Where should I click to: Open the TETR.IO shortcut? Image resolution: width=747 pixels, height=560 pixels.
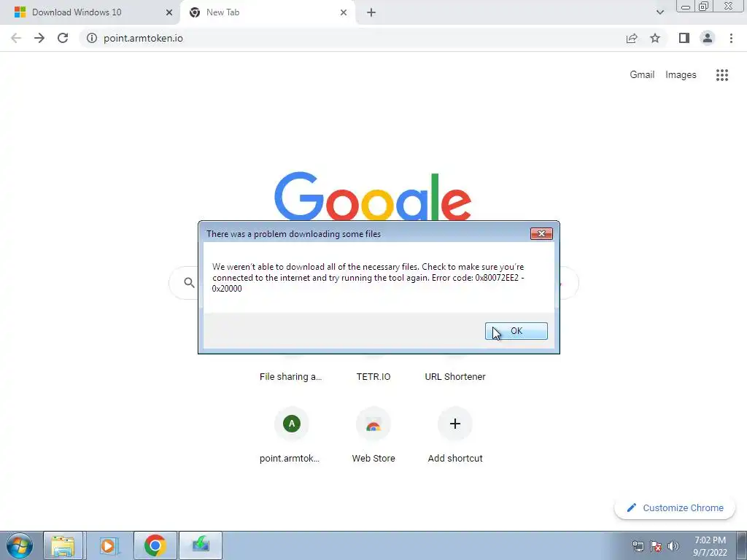pos(373,376)
